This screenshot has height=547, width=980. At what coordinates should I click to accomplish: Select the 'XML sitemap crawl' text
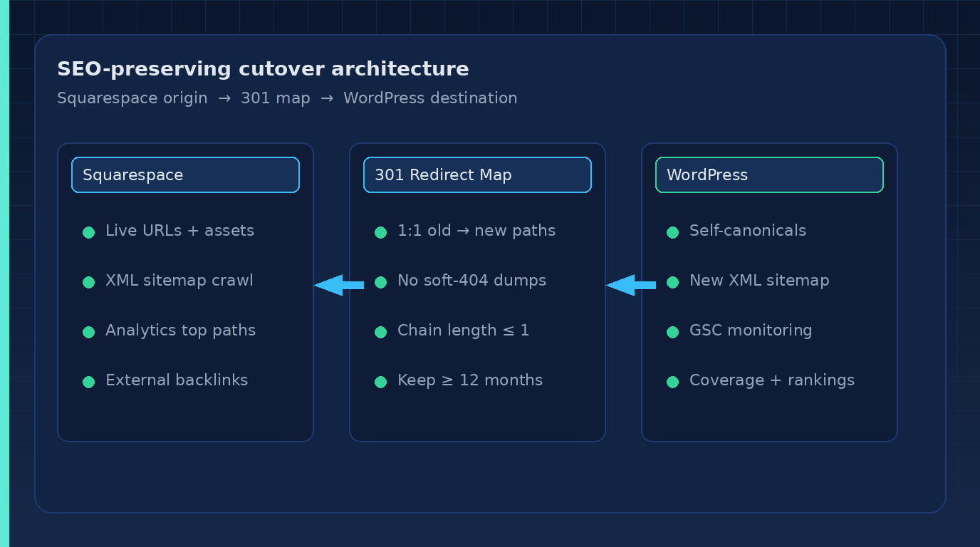179,281
